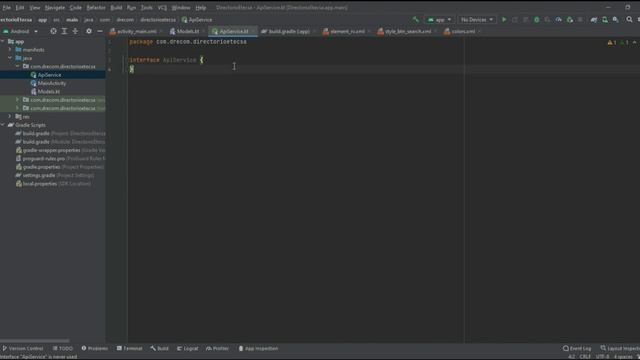This screenshot has height=360, width=640.
Task: Switch to Models.kt editor tab
Action: [x=188, y=31]
